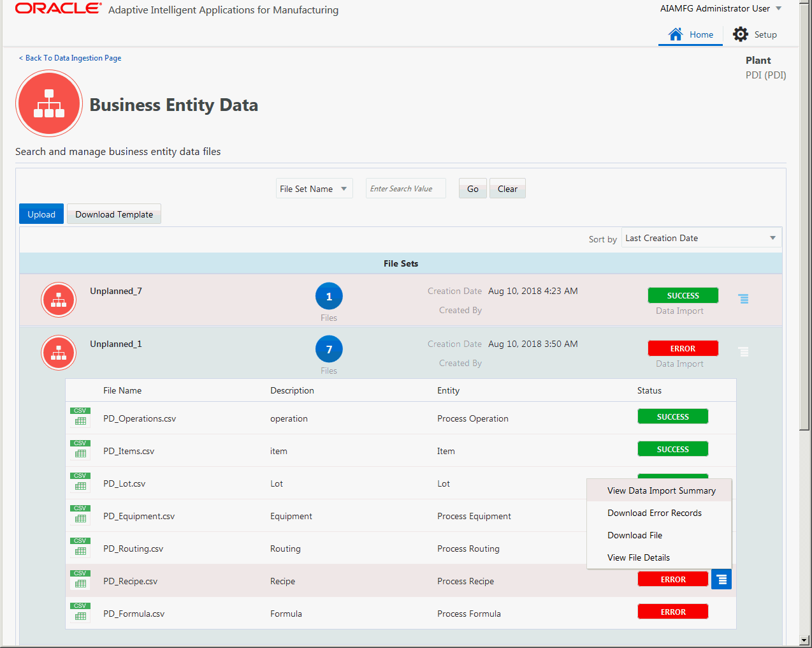Image resolution: width=812 pixels, height=648 pixels.
Task: Click the PD_Recipe.csv file icon
Action: [80, 579]
